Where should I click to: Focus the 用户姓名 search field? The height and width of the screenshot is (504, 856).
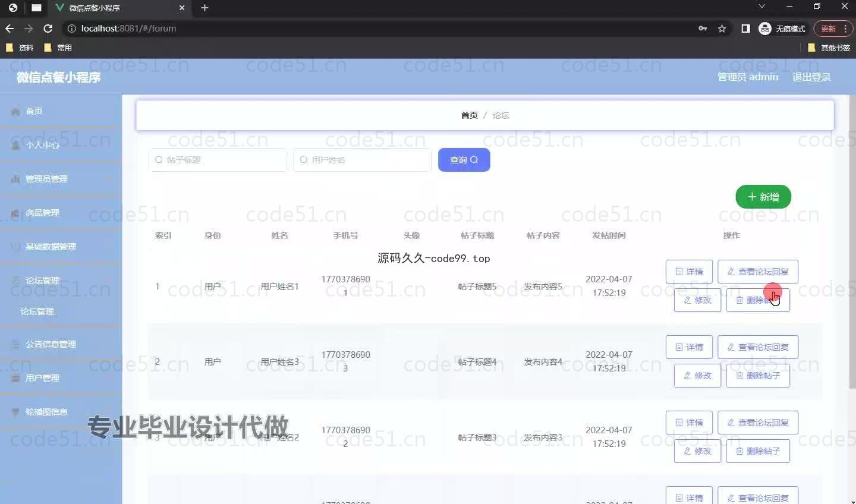(x=363, y=160)
